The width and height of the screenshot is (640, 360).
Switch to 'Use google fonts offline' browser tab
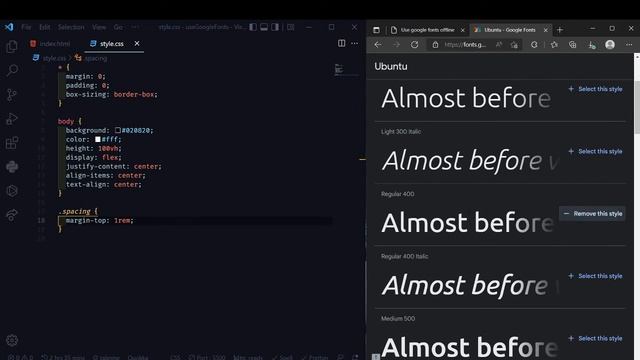427,30
